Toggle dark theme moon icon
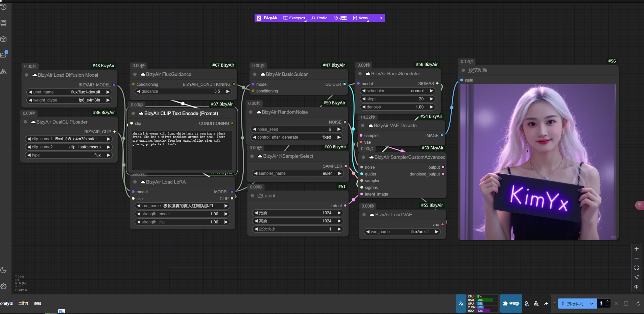The image size is (644, 314). (x=3, y=270)
